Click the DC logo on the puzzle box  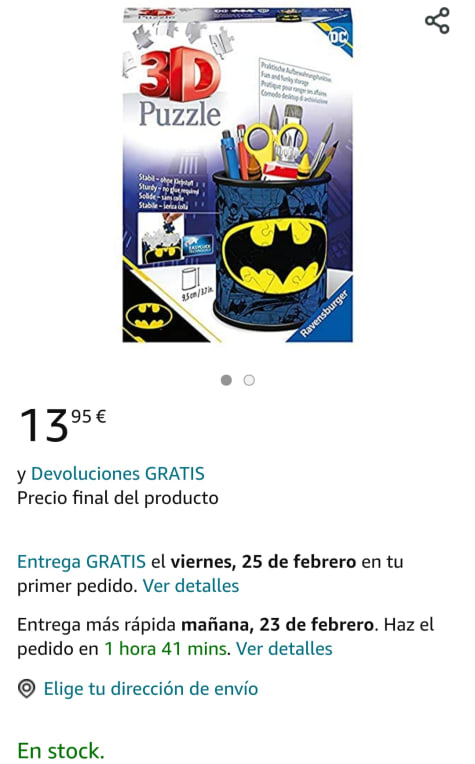(x=339, y=37)
